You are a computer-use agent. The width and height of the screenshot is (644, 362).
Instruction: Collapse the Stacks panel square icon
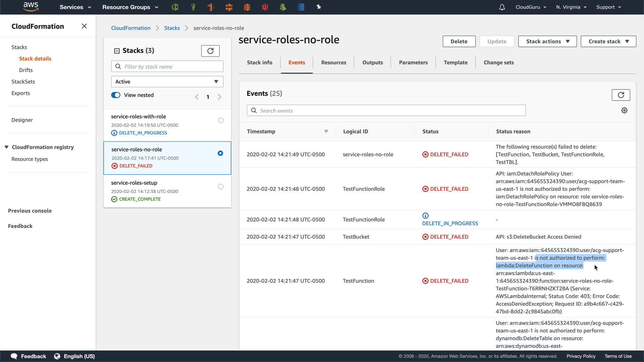tap(117, 51)
